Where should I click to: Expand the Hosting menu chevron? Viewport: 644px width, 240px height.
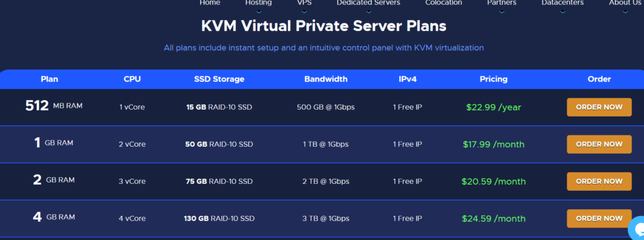coord(258,11)
